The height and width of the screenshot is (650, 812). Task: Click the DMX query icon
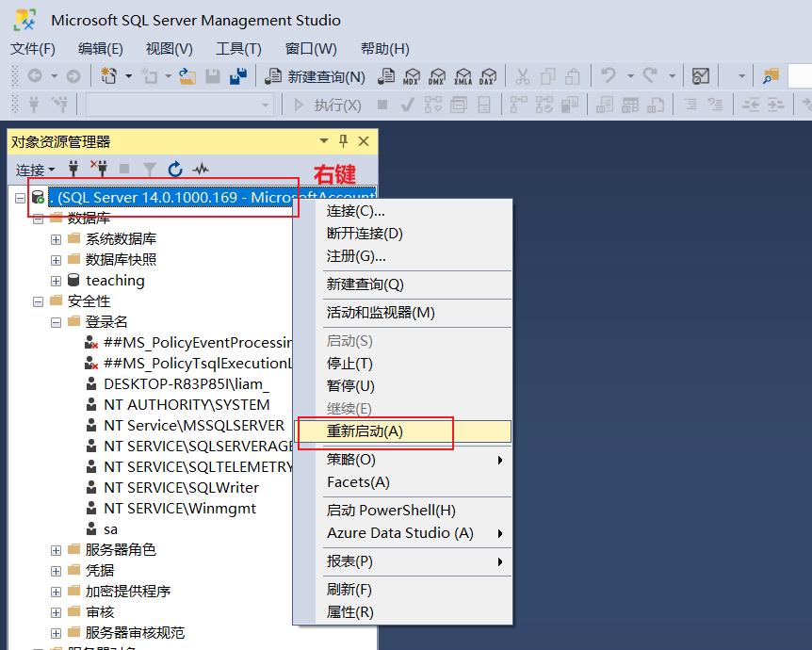[437, 76]
